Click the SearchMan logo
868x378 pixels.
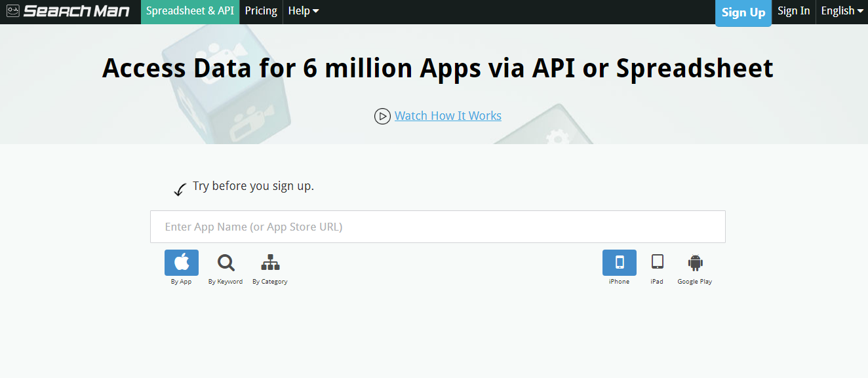pyautogui.click(x=68, y=11)
